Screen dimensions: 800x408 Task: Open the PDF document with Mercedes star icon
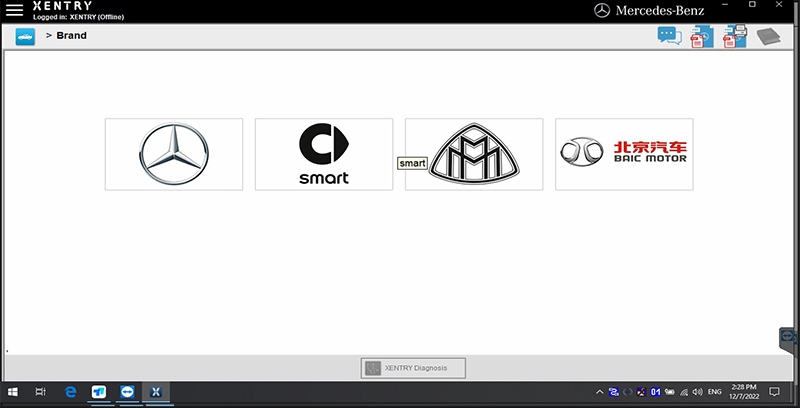pos(702,37)
